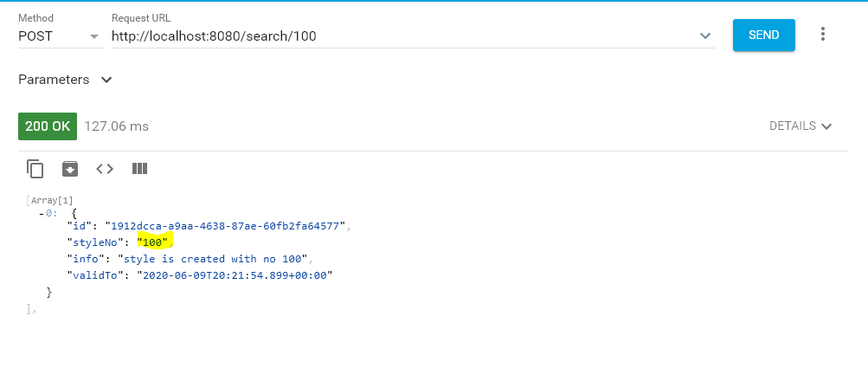Screen dimensions: 868x381
Task: Switch to the table view icon
Action: pos(139,169)
